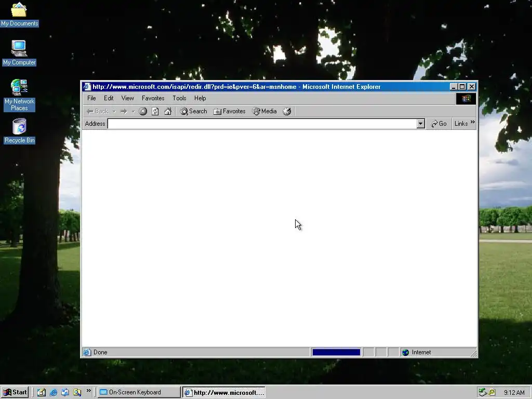This screenshot has height=399, width=532.
Task: Click the Internet Explorer taskbar button
Action: click(224, 393)
